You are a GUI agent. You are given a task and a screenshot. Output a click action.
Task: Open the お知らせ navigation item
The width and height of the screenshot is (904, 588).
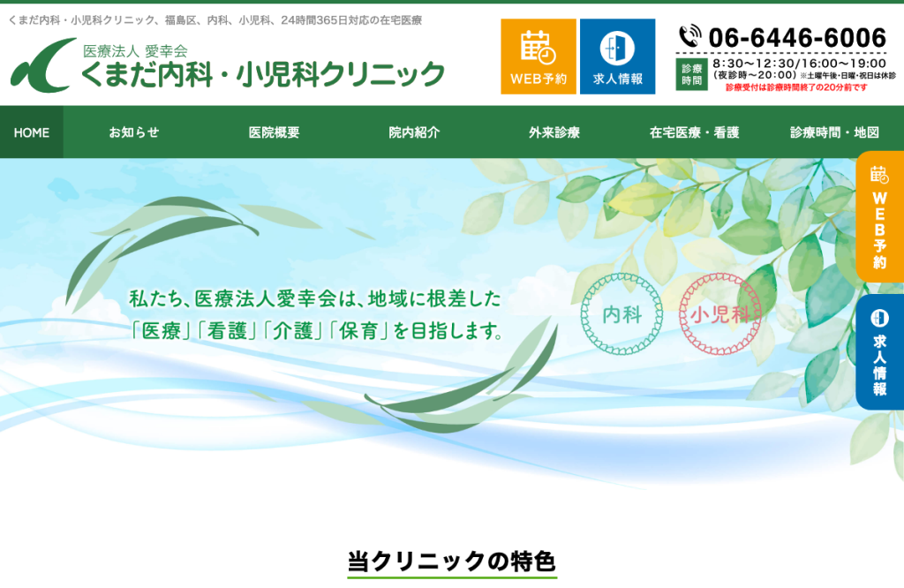coord(134,132)
